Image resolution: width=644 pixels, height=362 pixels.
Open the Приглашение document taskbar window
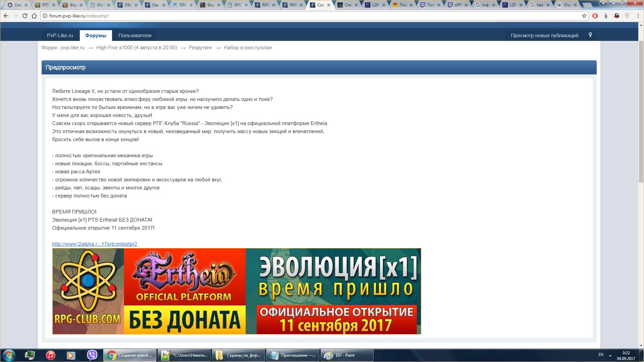[x=293, y=355]
